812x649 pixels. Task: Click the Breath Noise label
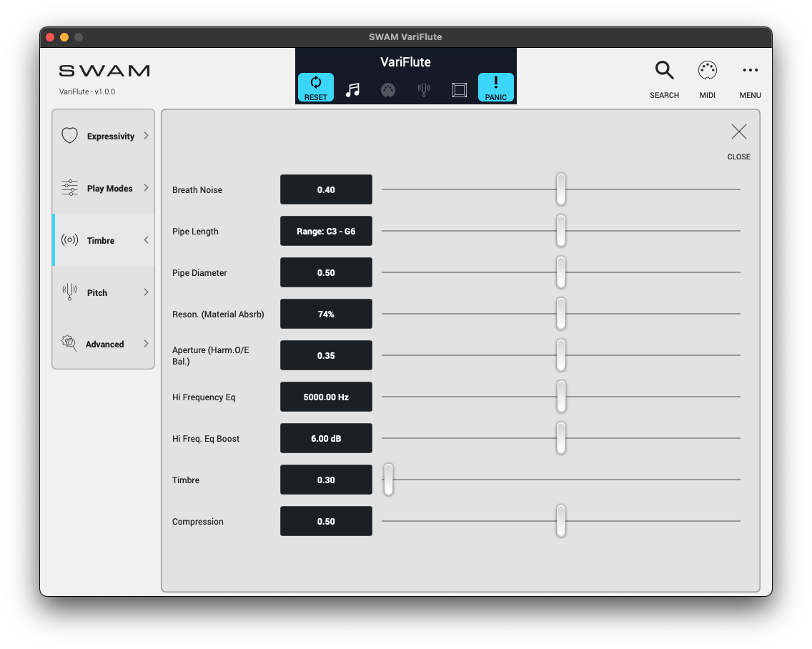point(197,190)
